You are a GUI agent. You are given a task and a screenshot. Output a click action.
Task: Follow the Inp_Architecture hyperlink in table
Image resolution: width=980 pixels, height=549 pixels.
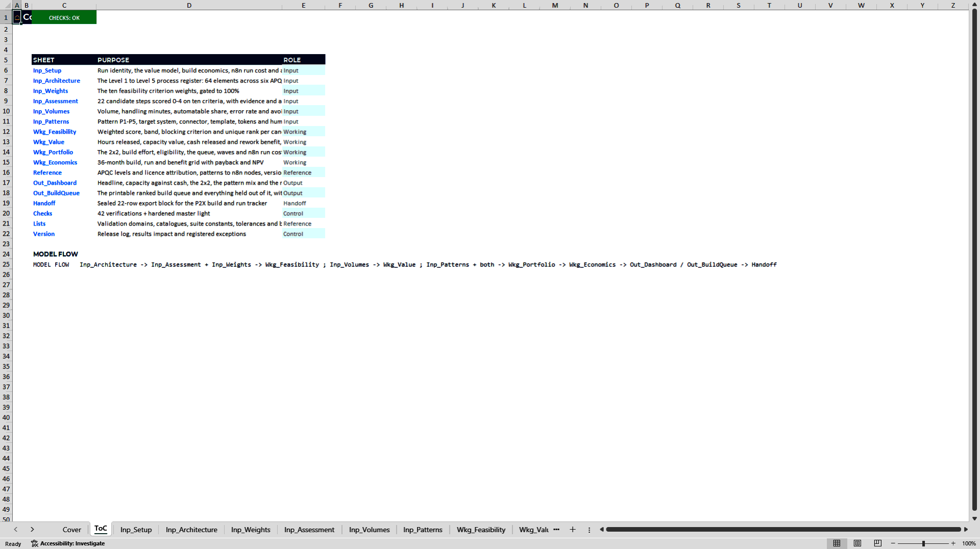pos(57,81)
